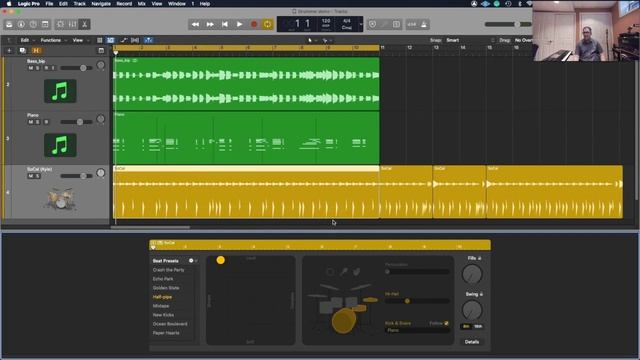This screenshot has height=360, width=640.
Task: Open the Drag No Overlap dropdown
Action: (x=523, y=40)
